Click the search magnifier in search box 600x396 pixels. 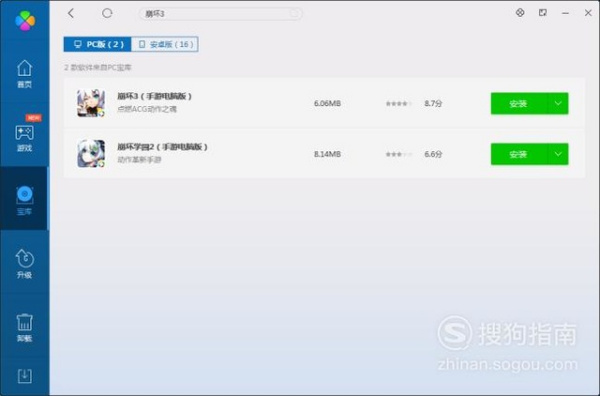click(x=294, y=14)
